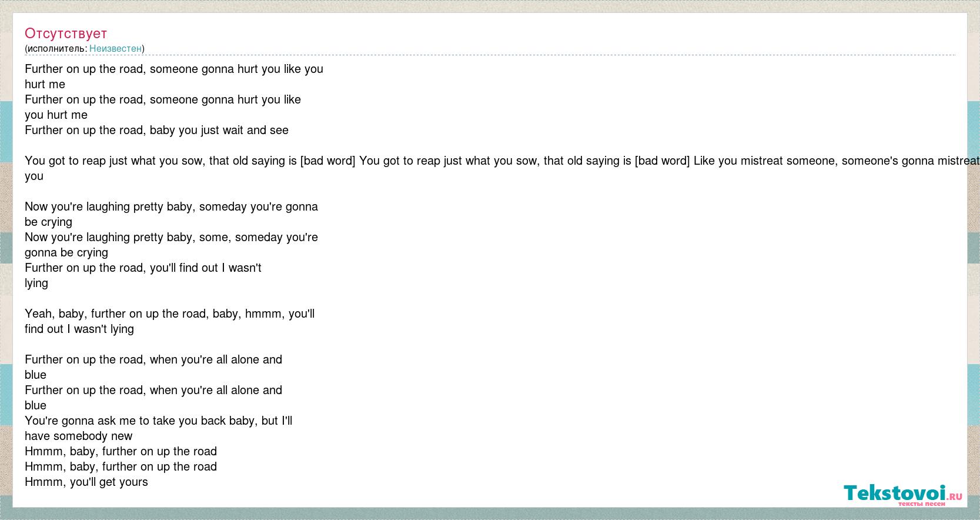Screen dimensions: 980x520
Task: Click the line "find out I wasn't lying"
Action: 79,329
